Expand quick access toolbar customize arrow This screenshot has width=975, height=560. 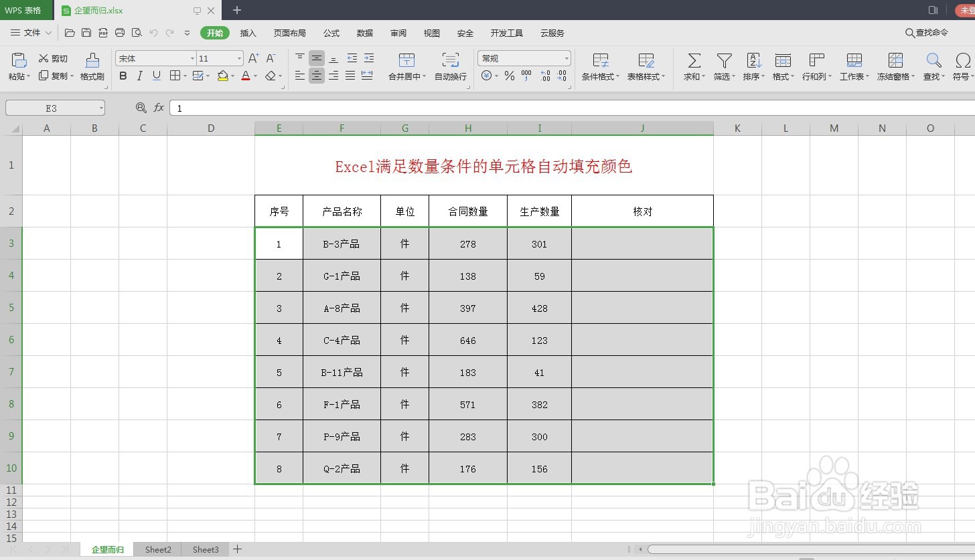point(187,33)
